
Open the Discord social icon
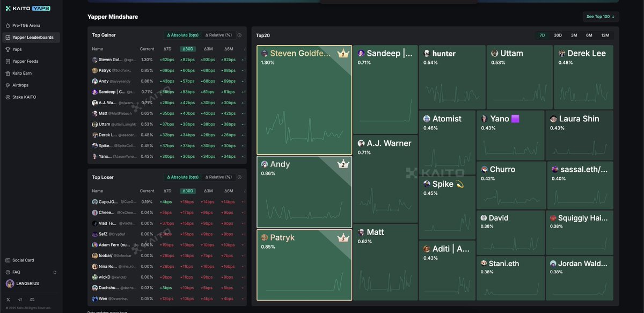click(x=32, y=300)
